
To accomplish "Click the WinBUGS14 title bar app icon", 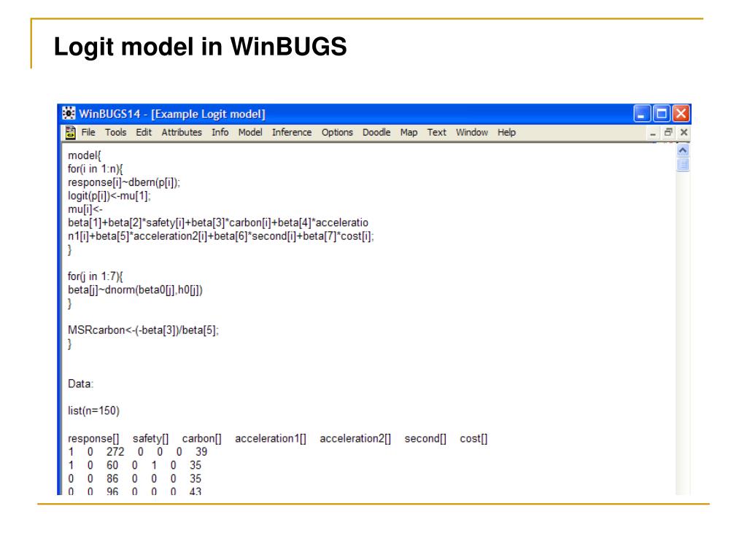I will pos(69,113).
